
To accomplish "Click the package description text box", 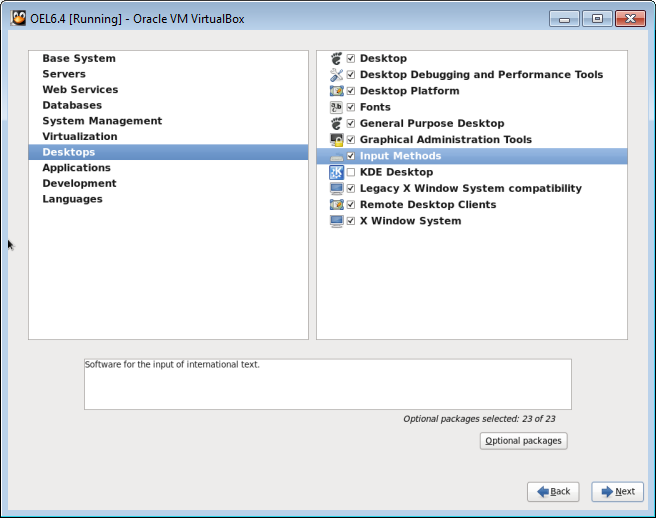I will point(328,384).
